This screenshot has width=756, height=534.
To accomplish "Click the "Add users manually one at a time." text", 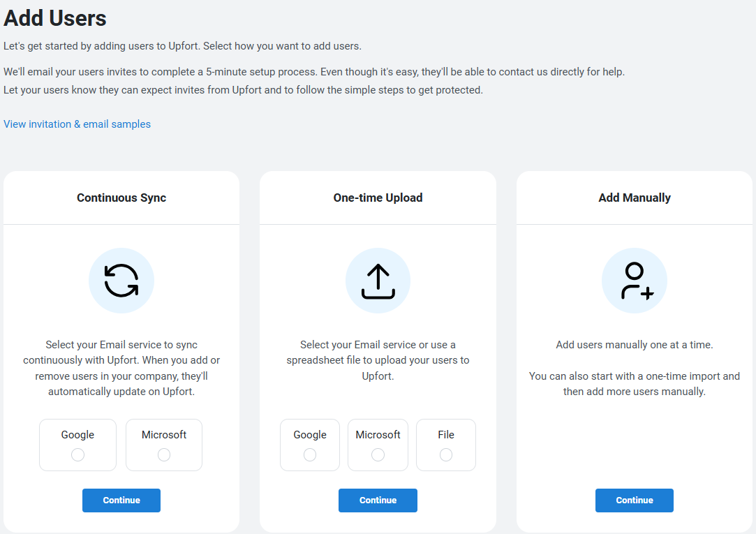I will pyautogui.click(x=635, y=345).
